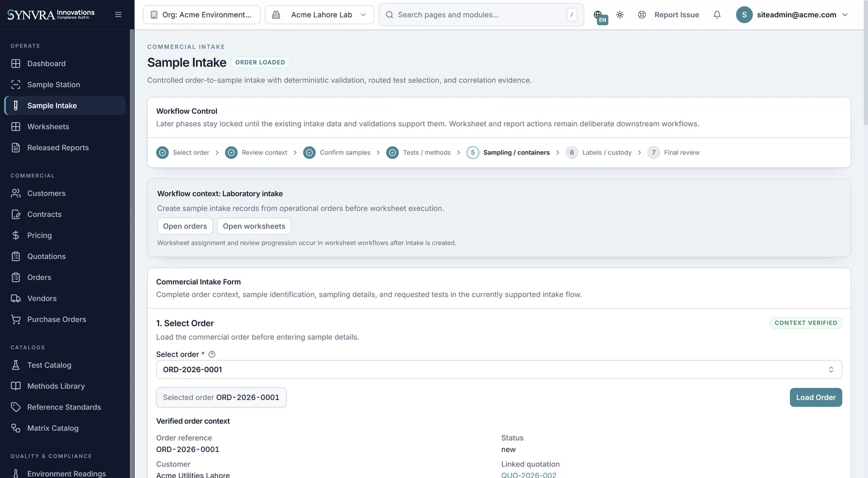Click the Quotations clipboard icon

16,256
